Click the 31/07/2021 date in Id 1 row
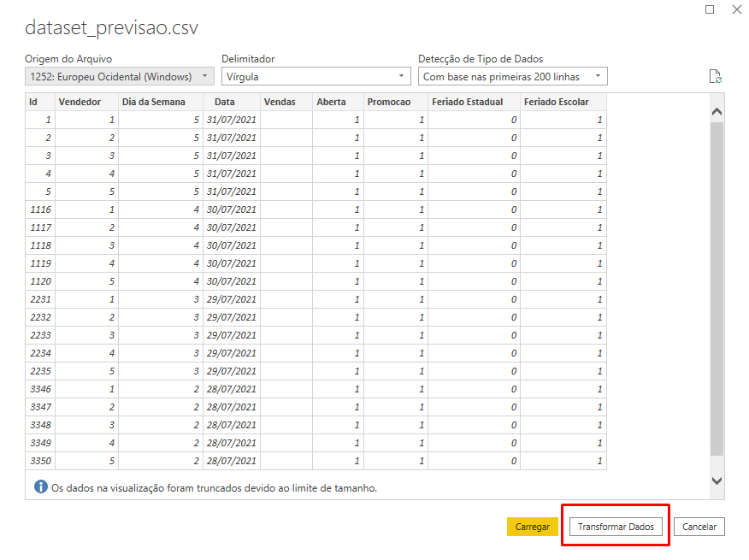This screenshot has width=749, height=560. (x=231, y=120)
